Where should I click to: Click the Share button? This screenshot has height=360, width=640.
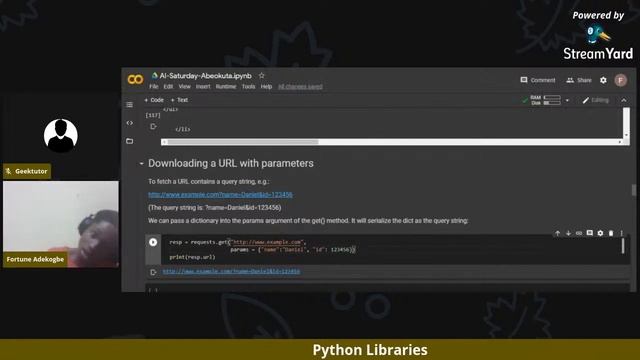(579, 80)
